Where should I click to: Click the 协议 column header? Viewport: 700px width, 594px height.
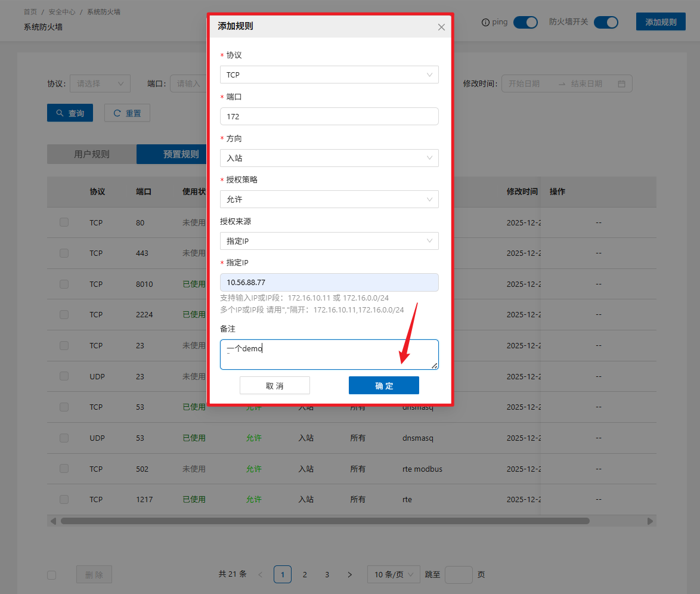coord(97,191)
